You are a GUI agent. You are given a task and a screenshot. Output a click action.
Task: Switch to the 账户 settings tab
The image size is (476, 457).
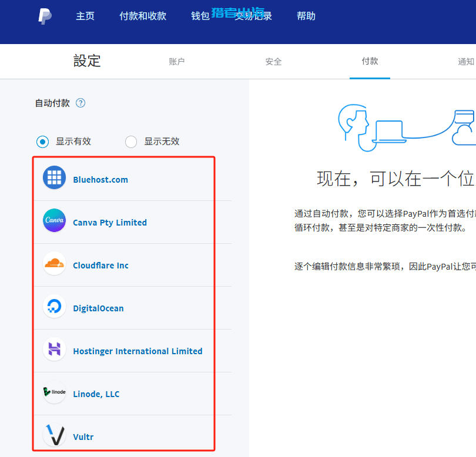tap(177, 62)
